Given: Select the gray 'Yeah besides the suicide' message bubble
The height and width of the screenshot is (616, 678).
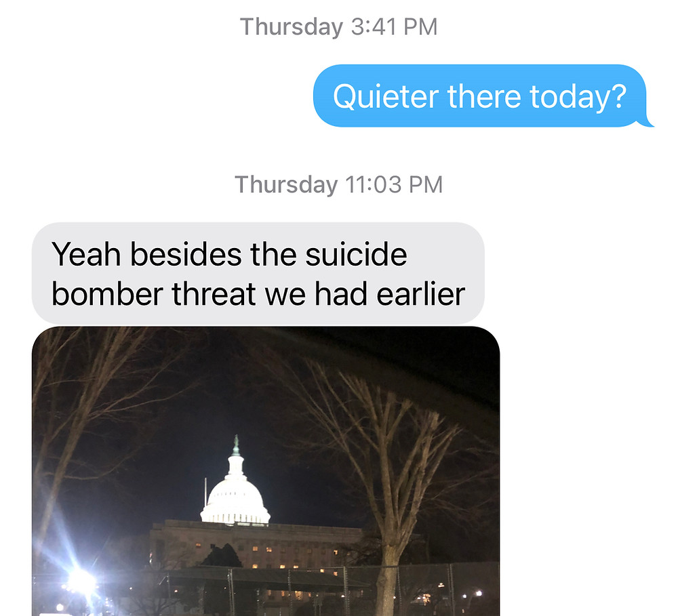Looking at the screenshot, I should [258, 274].
